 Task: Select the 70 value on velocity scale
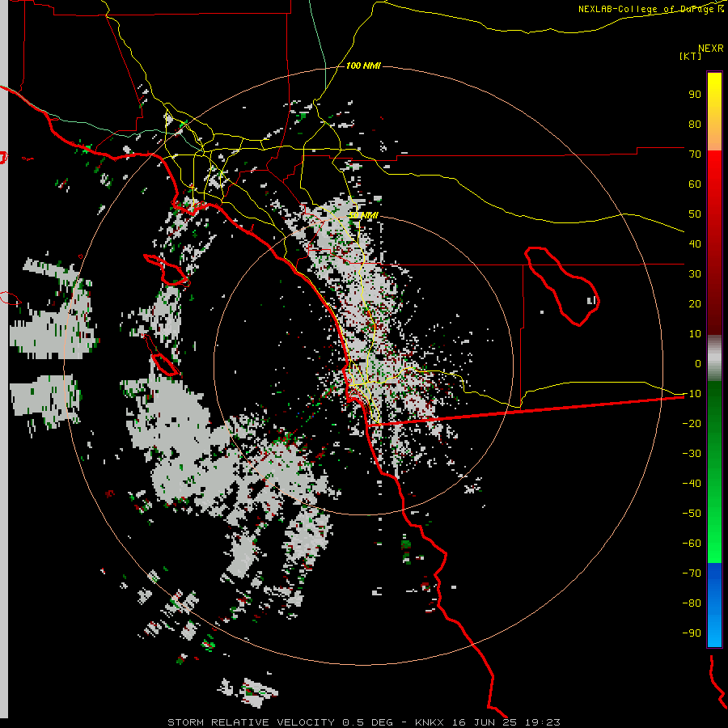(695, 154)
